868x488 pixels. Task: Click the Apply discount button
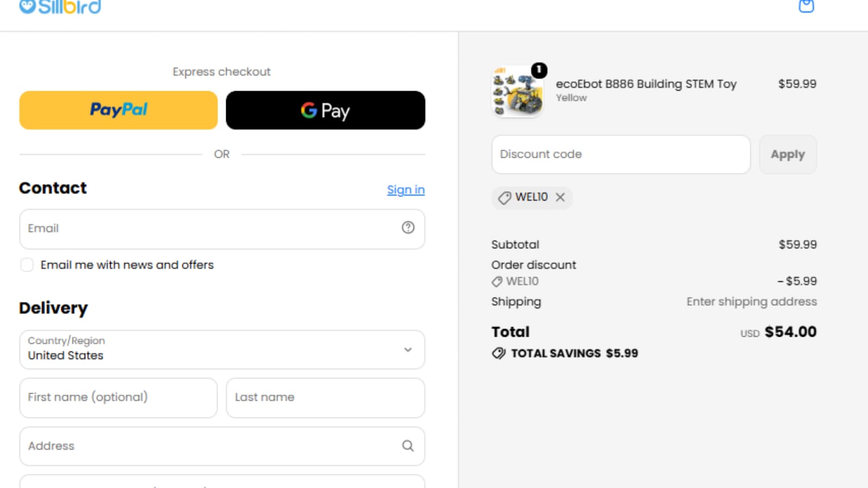click(788, 155)
